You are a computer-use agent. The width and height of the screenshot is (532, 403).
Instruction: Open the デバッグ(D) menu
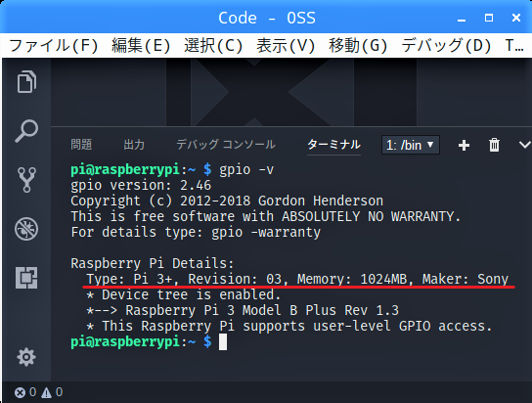446,45
